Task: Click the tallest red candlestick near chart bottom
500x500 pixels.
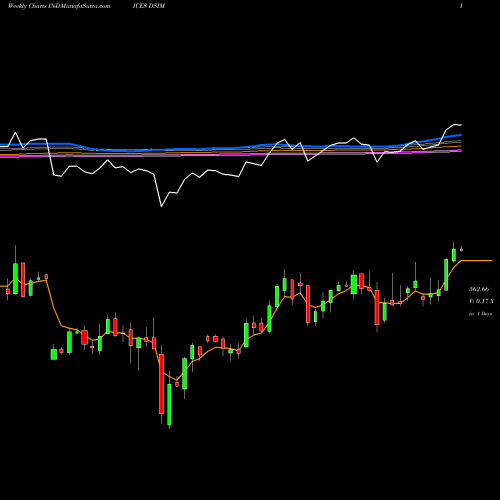Action: coord(161,384)
